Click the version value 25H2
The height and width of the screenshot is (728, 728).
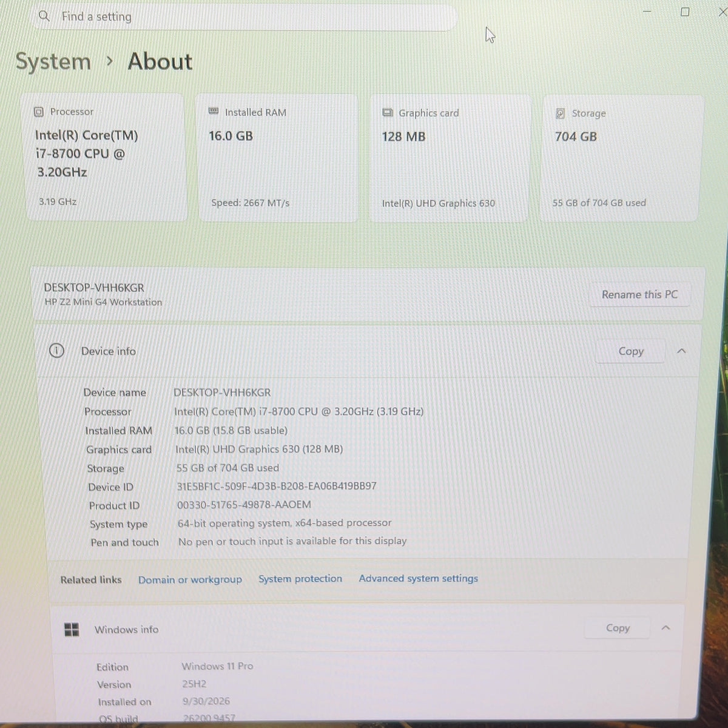pos(194,684)
